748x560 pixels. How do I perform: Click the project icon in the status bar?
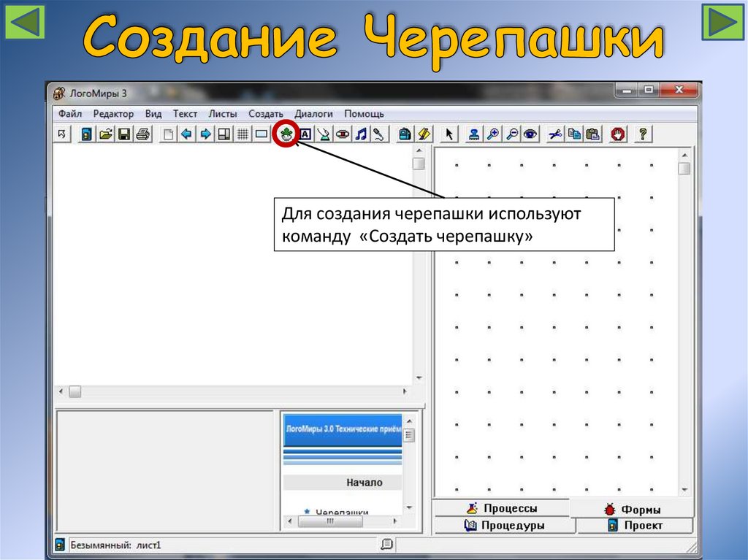coord(60,545)
